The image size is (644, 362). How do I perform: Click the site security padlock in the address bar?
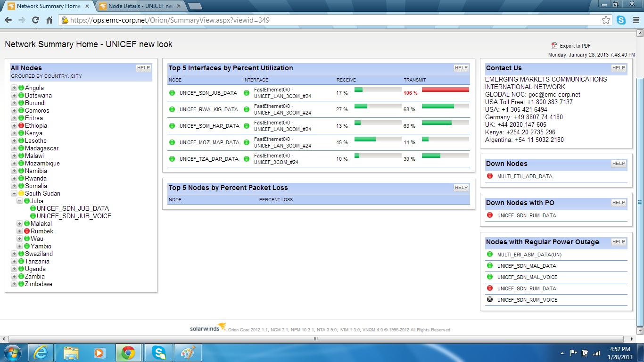pos(64,20)
